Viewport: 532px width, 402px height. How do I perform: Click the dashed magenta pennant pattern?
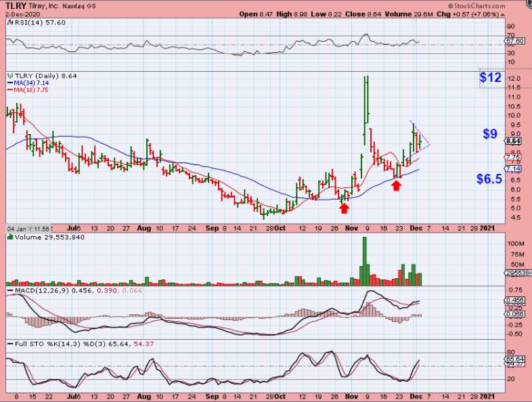(x=422, y=137)
